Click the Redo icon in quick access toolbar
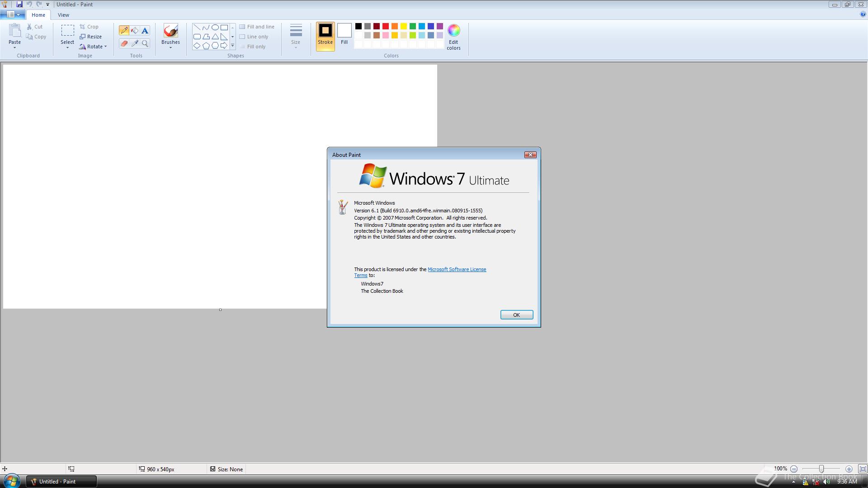 click(x=39, y=4)
